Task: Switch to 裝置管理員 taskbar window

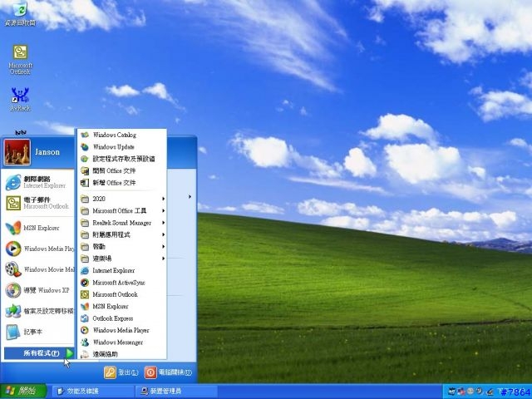Action: click(175, 392)
